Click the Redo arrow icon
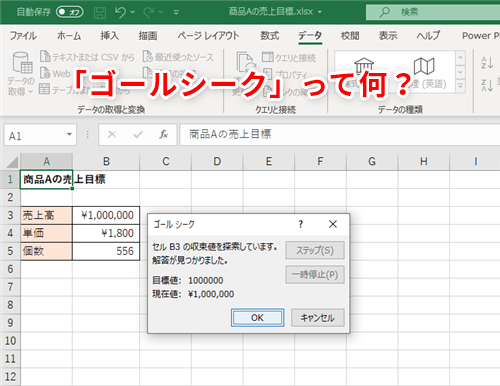Screen dimensions: 500x386 point(149,13)
